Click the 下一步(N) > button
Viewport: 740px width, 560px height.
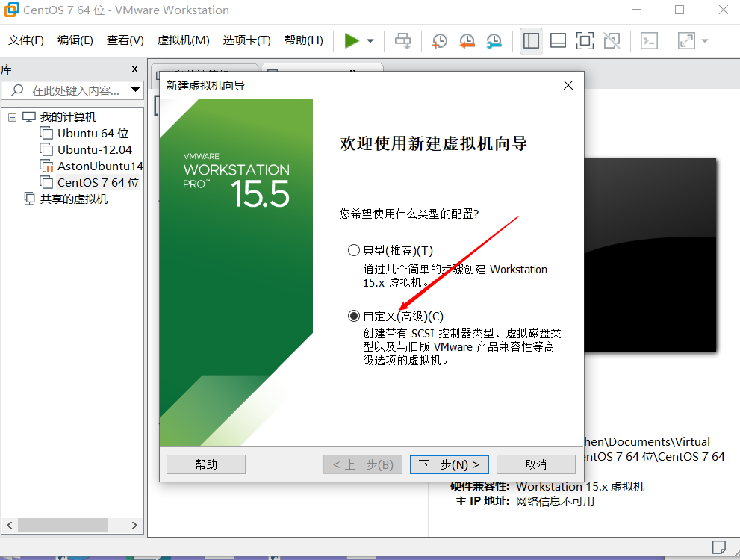(450, 464)
